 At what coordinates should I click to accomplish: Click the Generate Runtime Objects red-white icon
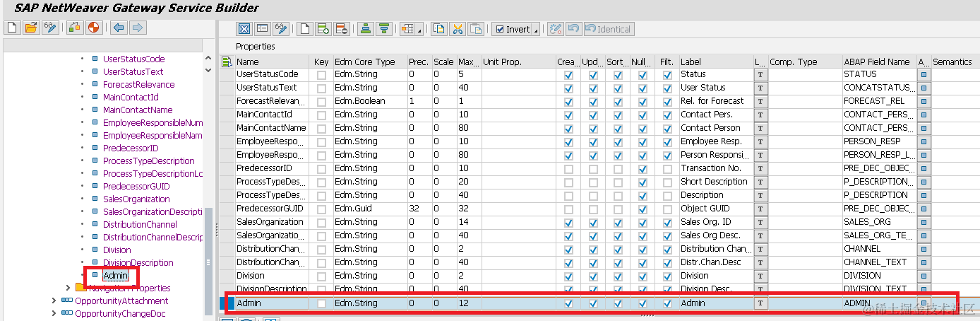pyautogui.click(x=94, y=28)
